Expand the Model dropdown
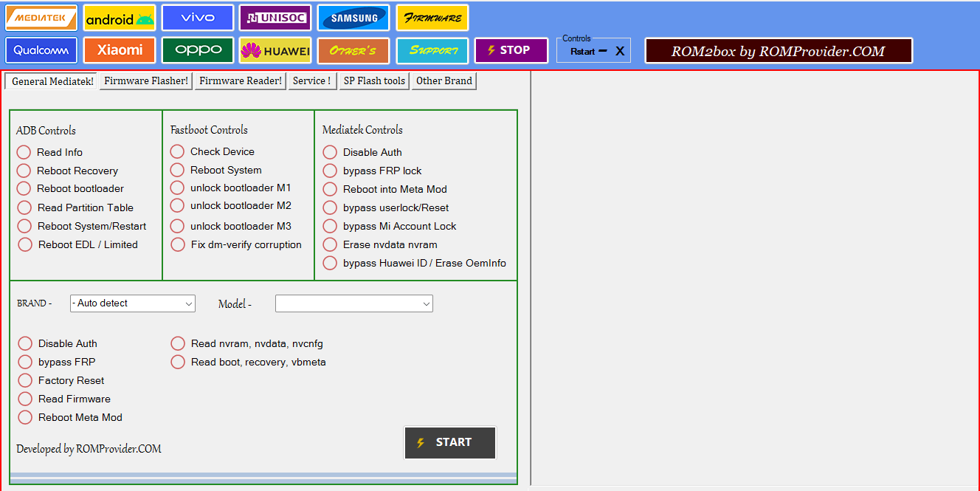 (353, 303)
